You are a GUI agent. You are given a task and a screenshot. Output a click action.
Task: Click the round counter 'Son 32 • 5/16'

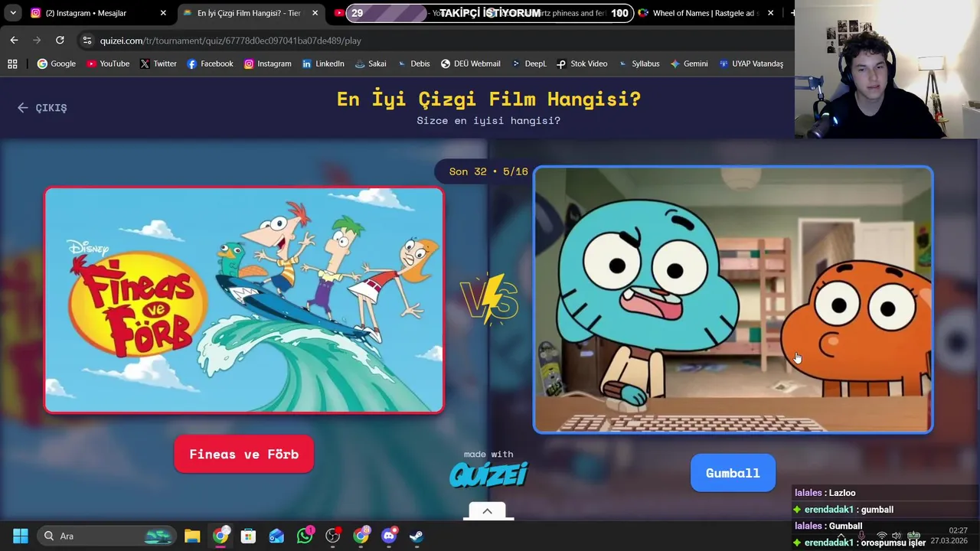coord(488,171)
